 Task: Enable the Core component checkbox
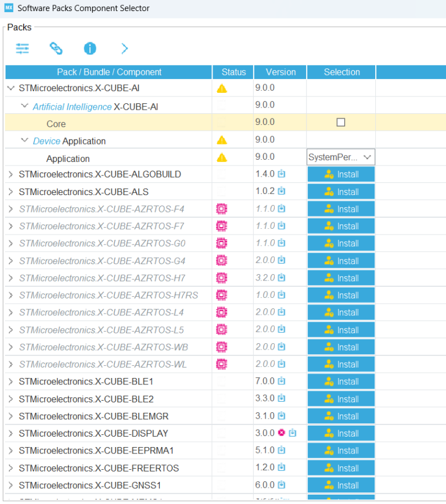[341, 123]
